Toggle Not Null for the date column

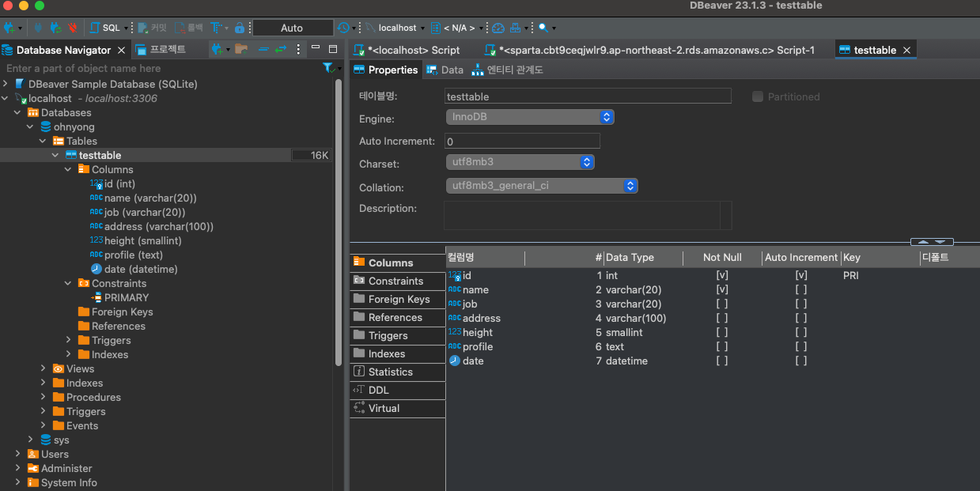(x=721, y=361)
